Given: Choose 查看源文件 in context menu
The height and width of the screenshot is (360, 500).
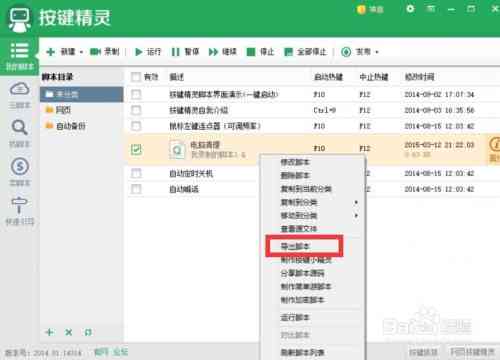Looking at the screenshot, I should [299, 229].
